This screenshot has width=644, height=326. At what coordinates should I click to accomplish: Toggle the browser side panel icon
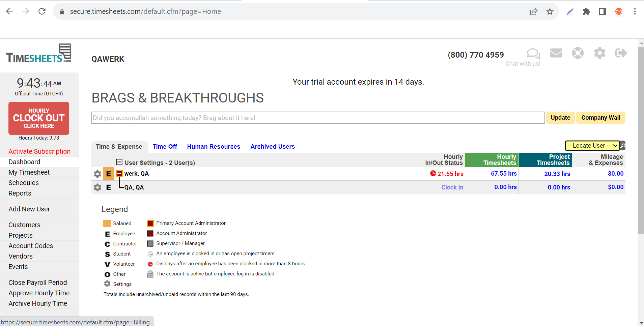point(603,12)
